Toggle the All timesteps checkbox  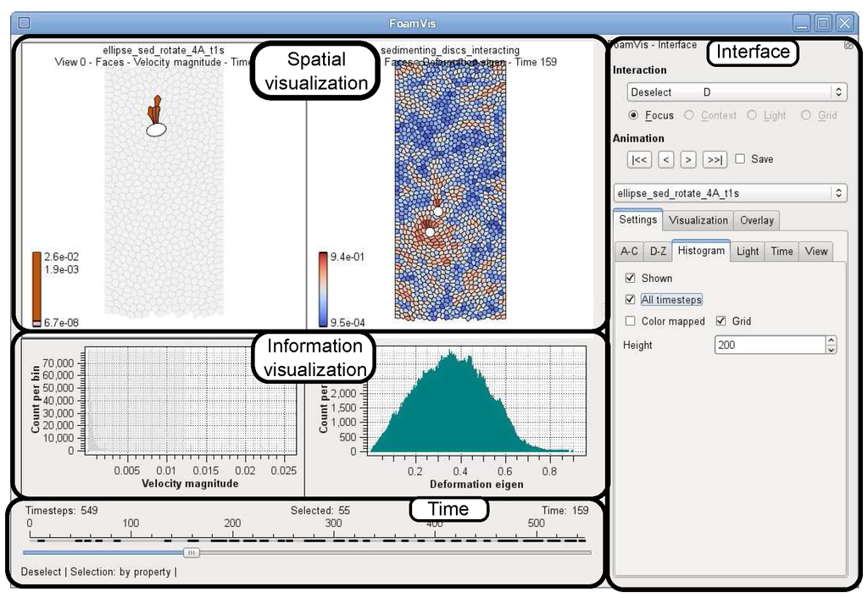tap(630, 299)
